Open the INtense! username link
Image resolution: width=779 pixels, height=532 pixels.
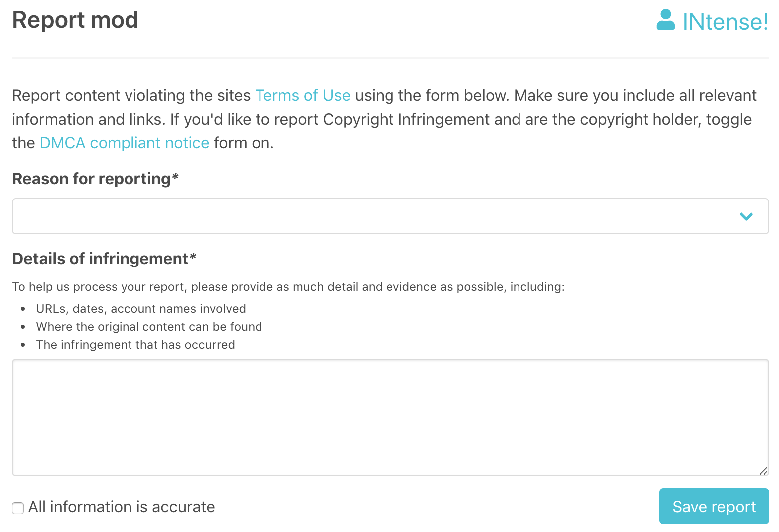[x=725, y=22]
